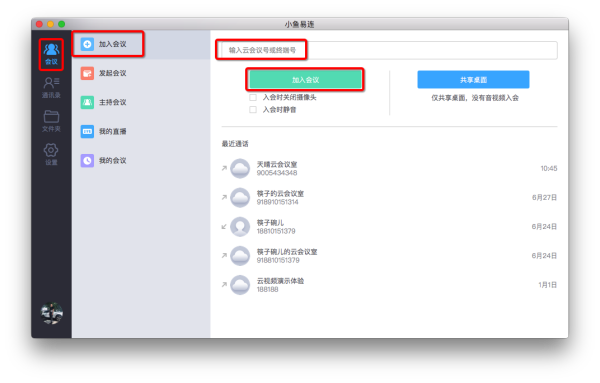600x383 pixels.
Task: Open recent call 云视频演示体验
Action: pyautogui.click(x=389, y=285)
